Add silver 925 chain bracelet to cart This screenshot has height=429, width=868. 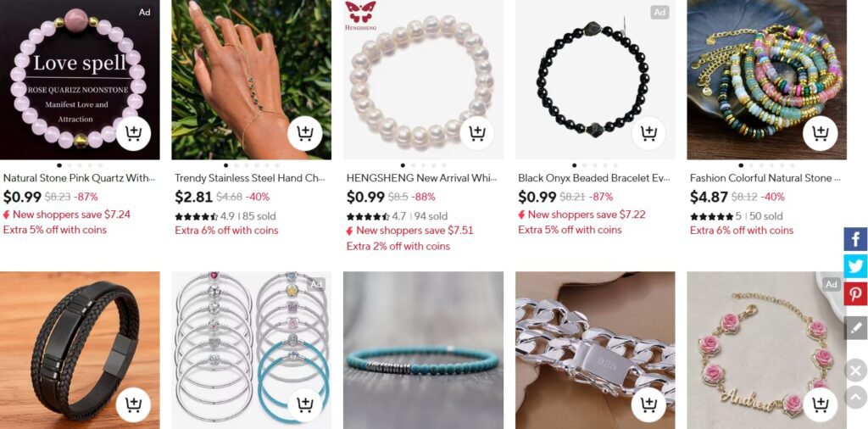[x=648, y=404]
